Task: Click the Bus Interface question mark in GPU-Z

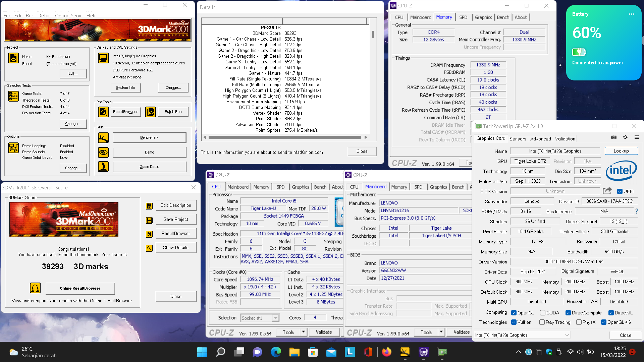Action: pos(636,211)
